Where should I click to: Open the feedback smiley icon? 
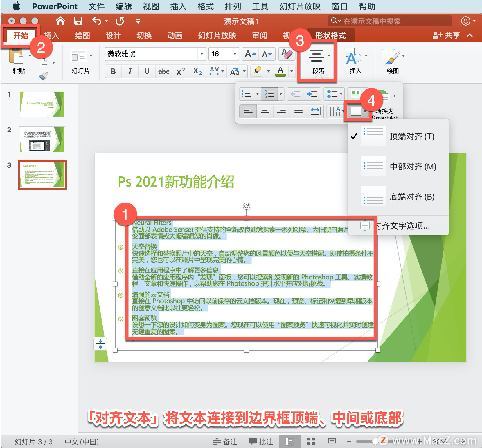tap(465, 21)
